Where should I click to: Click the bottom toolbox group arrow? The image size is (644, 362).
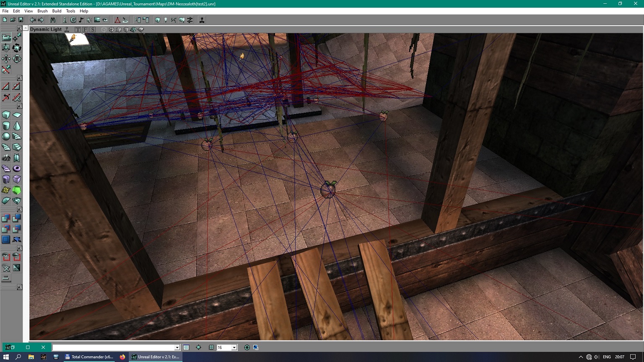(x=19, y=287)
